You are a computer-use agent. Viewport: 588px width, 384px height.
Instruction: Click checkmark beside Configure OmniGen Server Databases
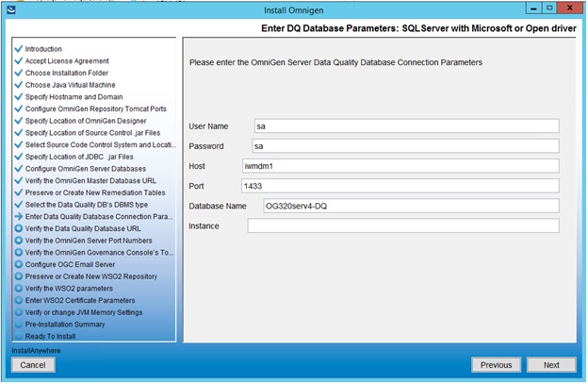tap(19, 169)
